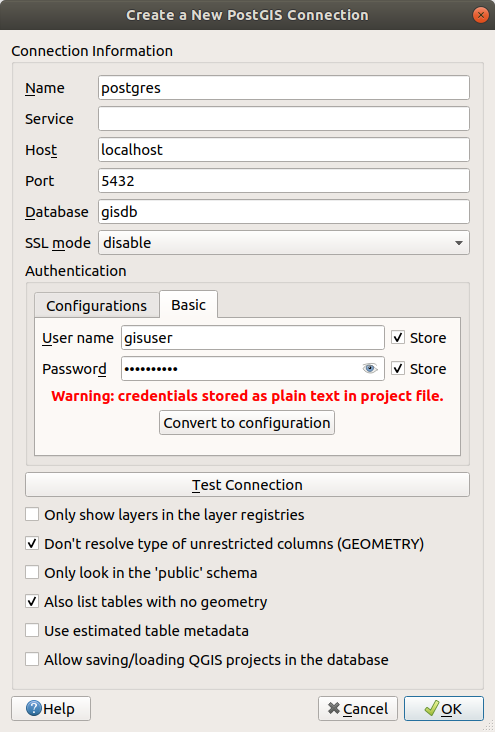The height and width of the screenshot is (732, 495).
Task: Enable Only show layers in layer registries
Action: click(32, 514)
